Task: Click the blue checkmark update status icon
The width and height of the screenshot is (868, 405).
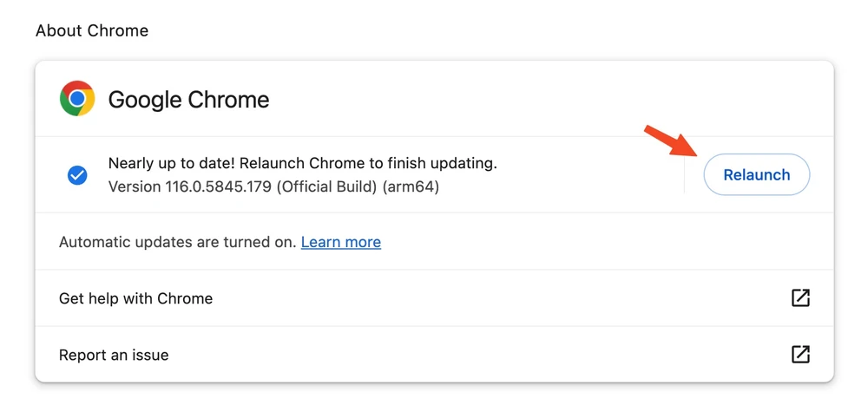Action: 77,175
